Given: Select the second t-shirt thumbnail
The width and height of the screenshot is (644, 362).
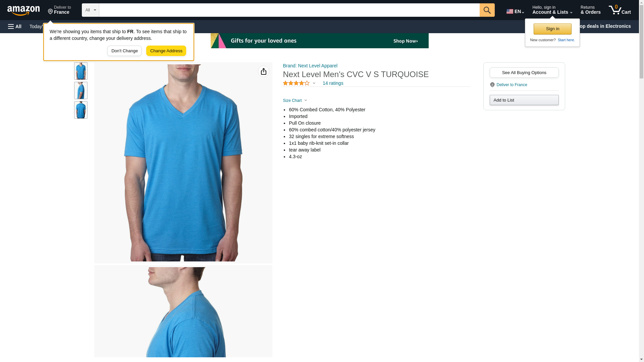Looking at the screenshot, I should (80, 90).
